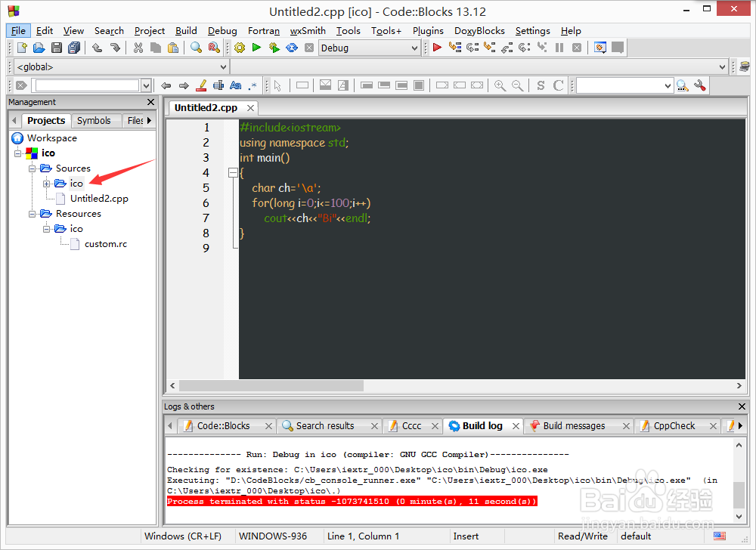This screenshot has height=550, width=756.
Task: Select custom.rc in the project tree
Action: point(106,244)
